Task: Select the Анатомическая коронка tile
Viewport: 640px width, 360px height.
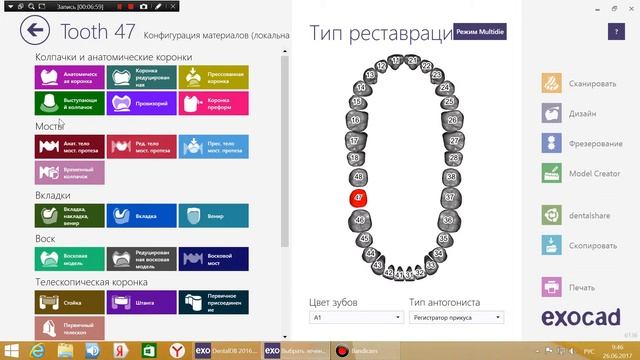Action: [x=70, y=77]
